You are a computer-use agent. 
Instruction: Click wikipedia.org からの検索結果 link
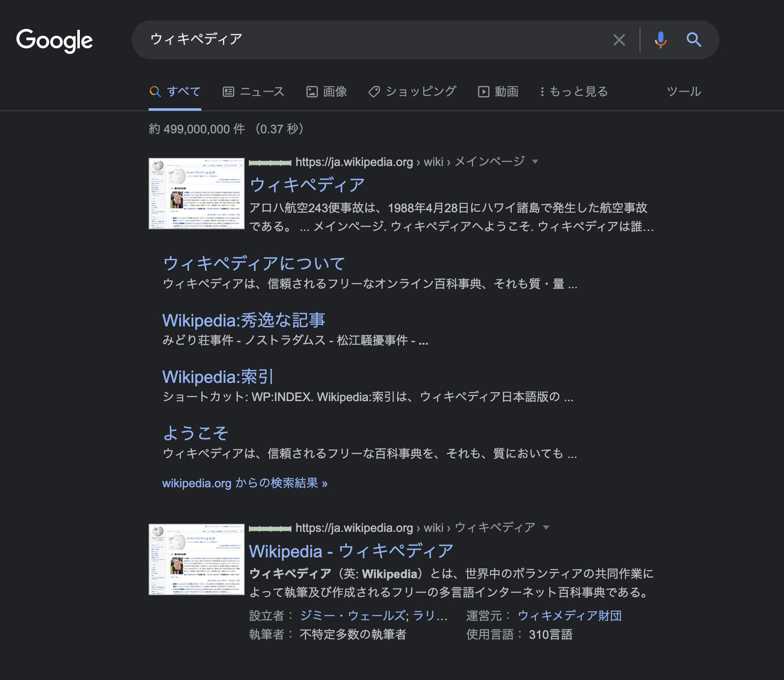pyautogui.click(x=245, y=483)
